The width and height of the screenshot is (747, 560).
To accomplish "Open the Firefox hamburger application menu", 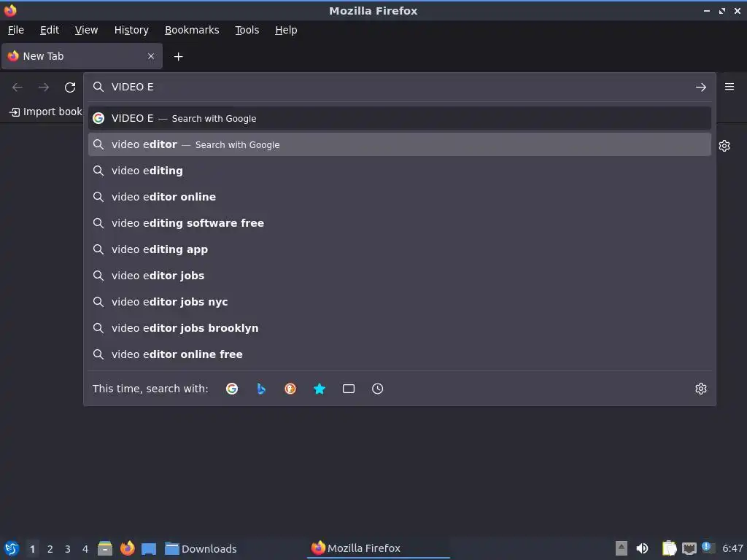I will (x=729, y=87).
